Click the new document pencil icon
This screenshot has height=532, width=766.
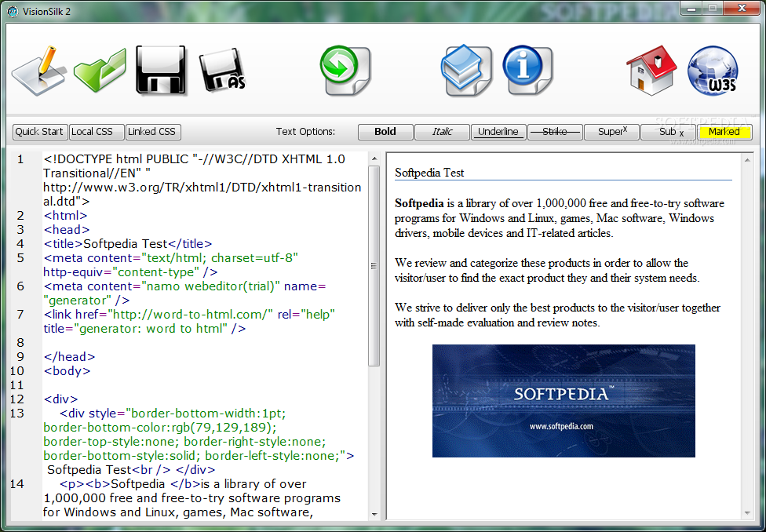(x=39, y=71)
